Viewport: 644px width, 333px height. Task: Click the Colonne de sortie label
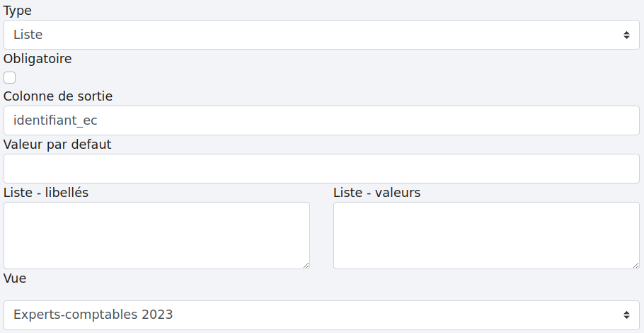pyautogui.click(x=58, y=96)
